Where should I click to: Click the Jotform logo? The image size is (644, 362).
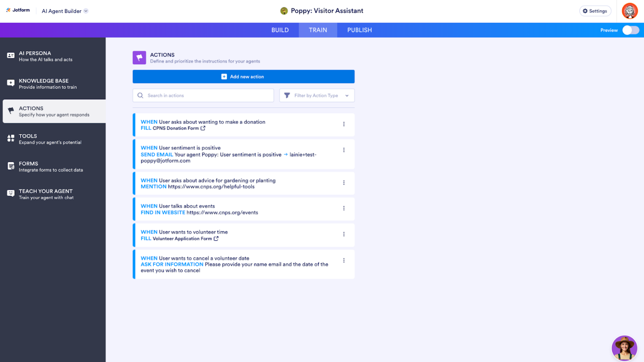coord(18,10)
